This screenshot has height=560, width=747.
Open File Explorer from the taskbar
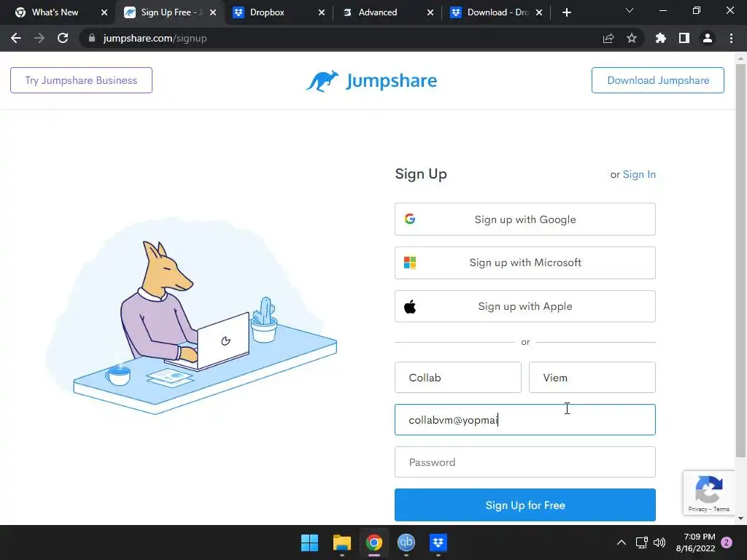[342, 542]
